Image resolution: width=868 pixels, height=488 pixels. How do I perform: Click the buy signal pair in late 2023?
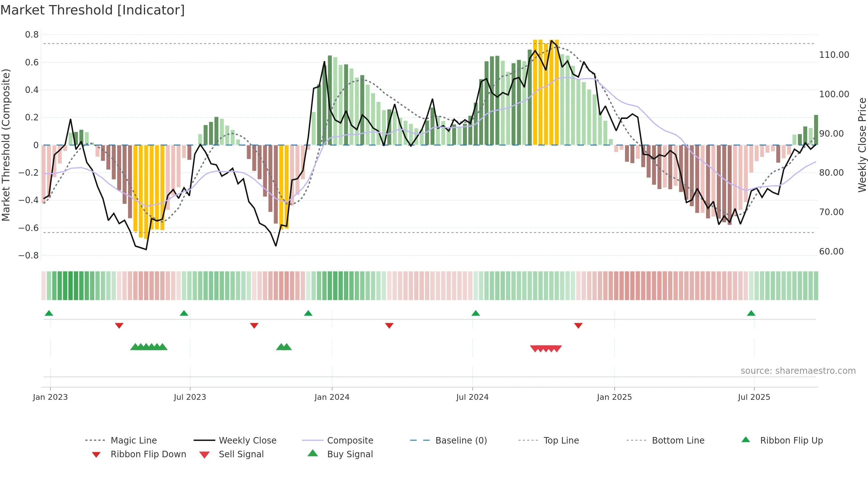coord(284,347)
